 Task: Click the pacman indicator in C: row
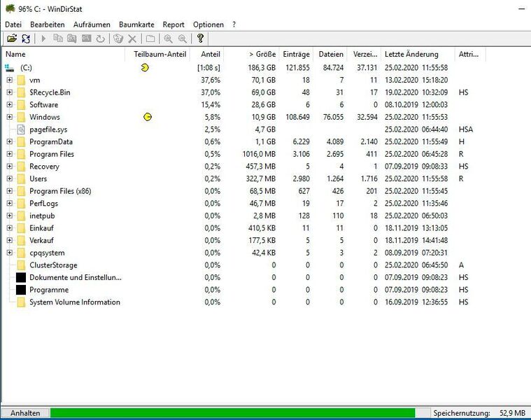[x=145, y=68]
